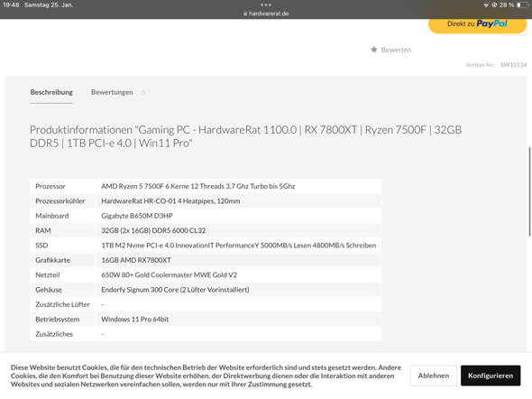
Task: Click the PayPal logo in yellow button
Action: pyautogui.click(x=491, y=23)
